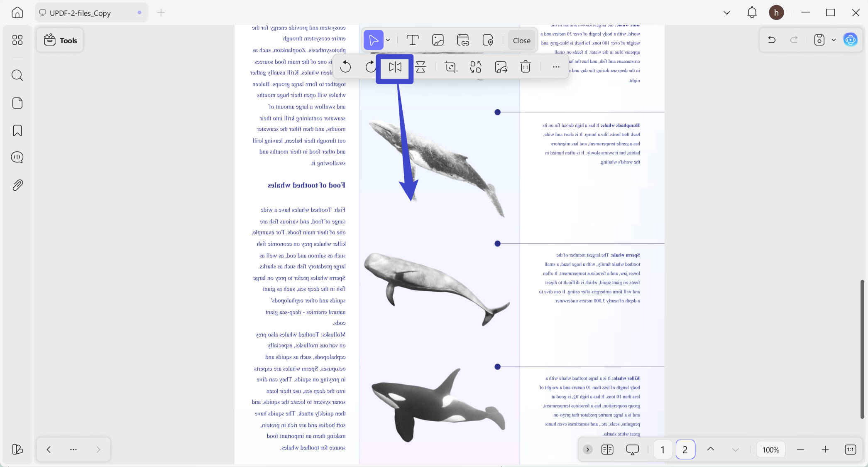Flip the image horizontally
868x467 pixels.
tap(395, 67)
